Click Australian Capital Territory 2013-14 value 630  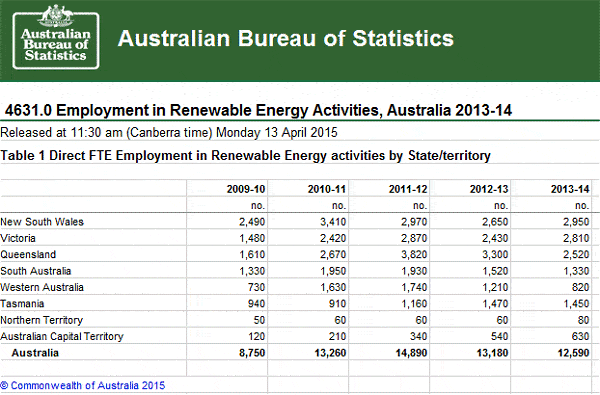[580, 336]
